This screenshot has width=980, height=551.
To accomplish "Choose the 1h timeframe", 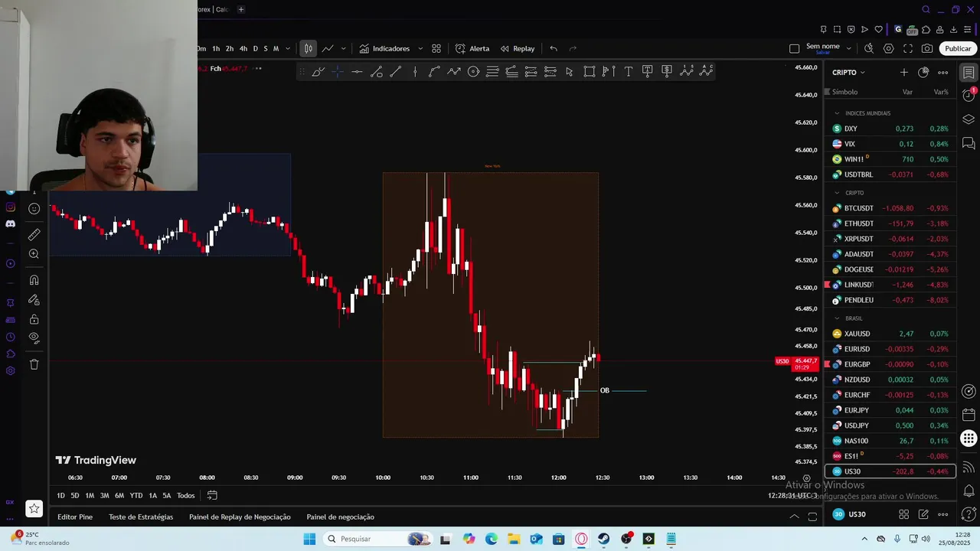I will point(216,48).
